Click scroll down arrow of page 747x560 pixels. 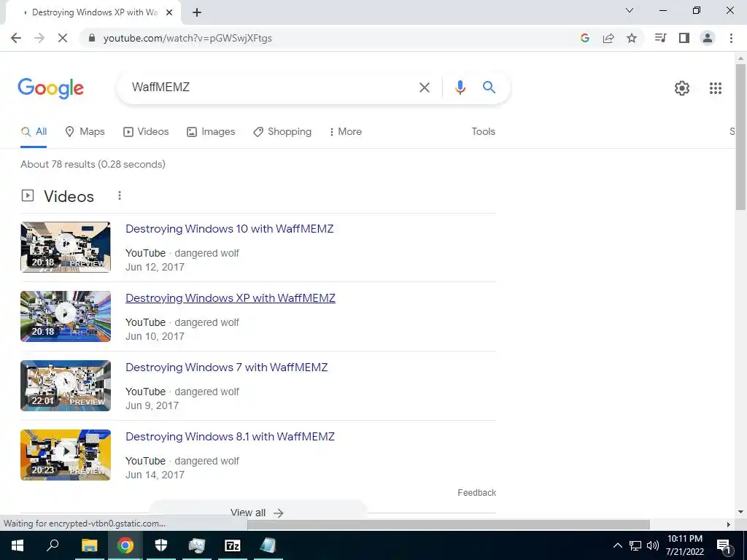[740, 513]
